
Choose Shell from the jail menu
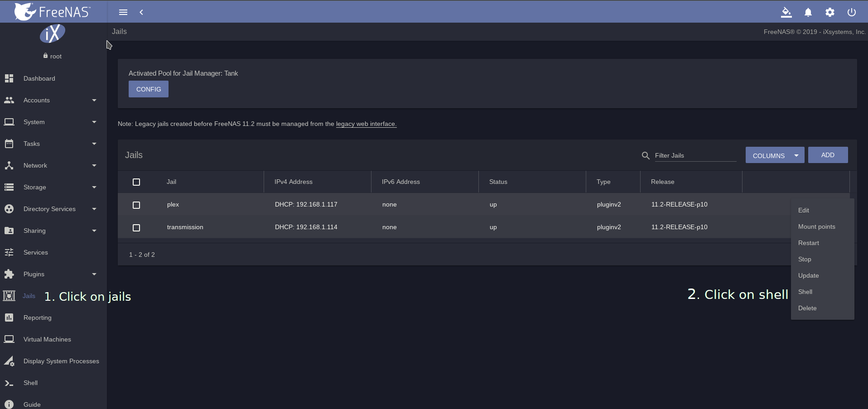[822, 292]
